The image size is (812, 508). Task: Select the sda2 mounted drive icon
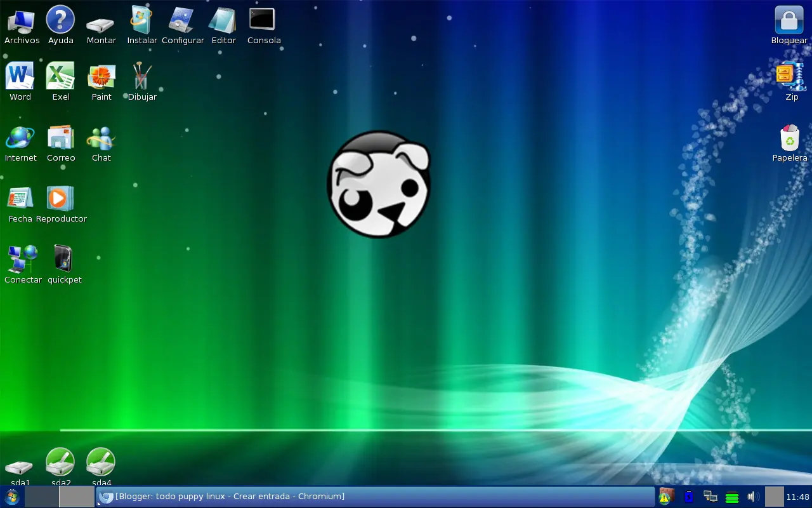pos(61,462)
